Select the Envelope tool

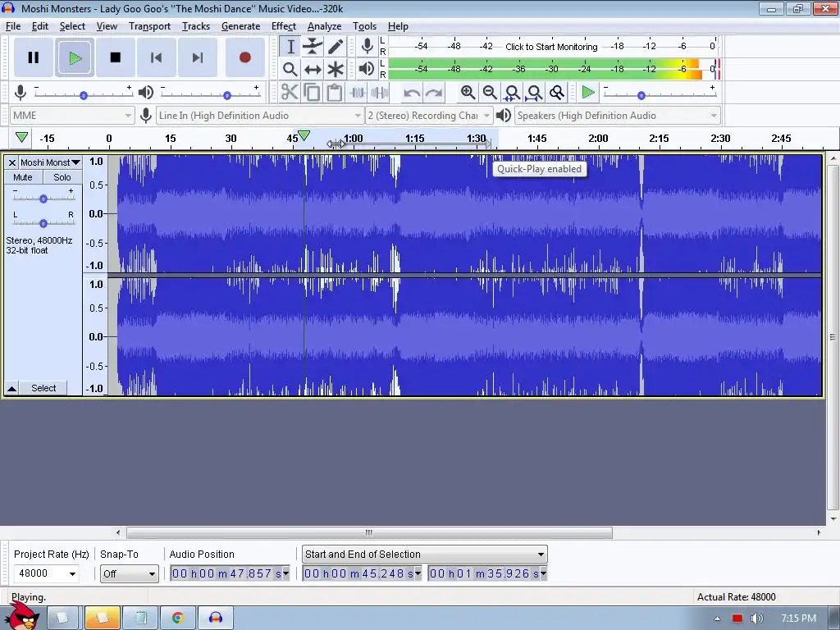pyautogui.click(x=313, y=47)
